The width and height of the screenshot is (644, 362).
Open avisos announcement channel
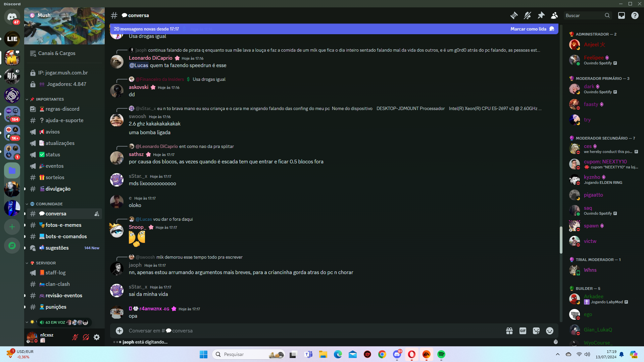pos(64,132)
